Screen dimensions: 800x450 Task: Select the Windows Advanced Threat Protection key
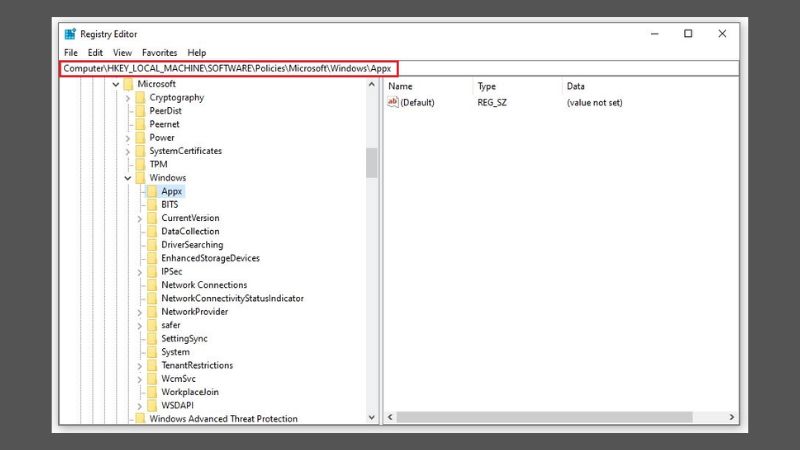point(223,419)
